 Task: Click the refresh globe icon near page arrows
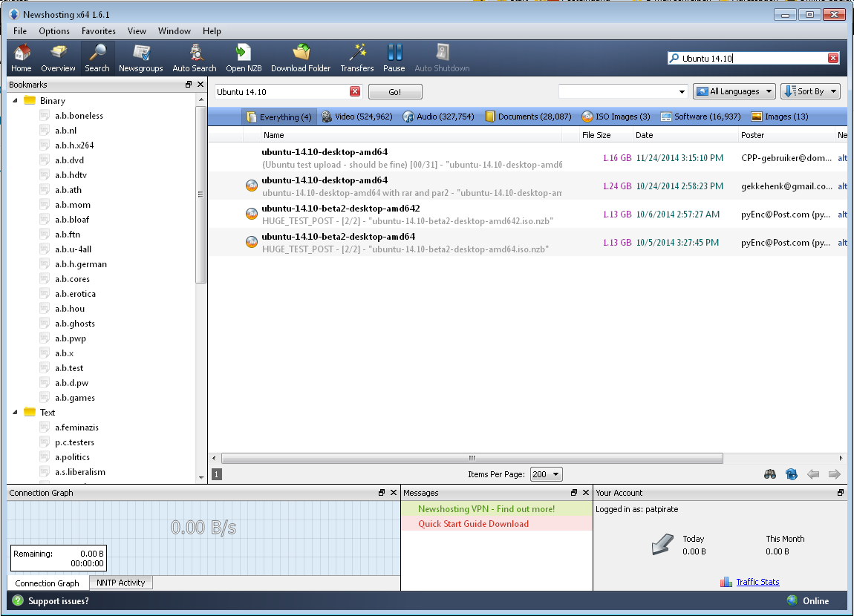click(792, 474)
